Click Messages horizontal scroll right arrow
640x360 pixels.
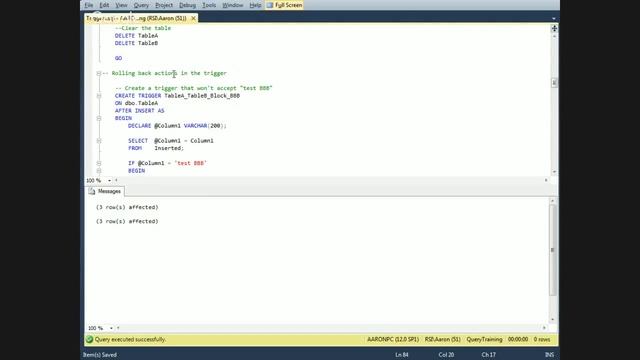click(544, 328)
